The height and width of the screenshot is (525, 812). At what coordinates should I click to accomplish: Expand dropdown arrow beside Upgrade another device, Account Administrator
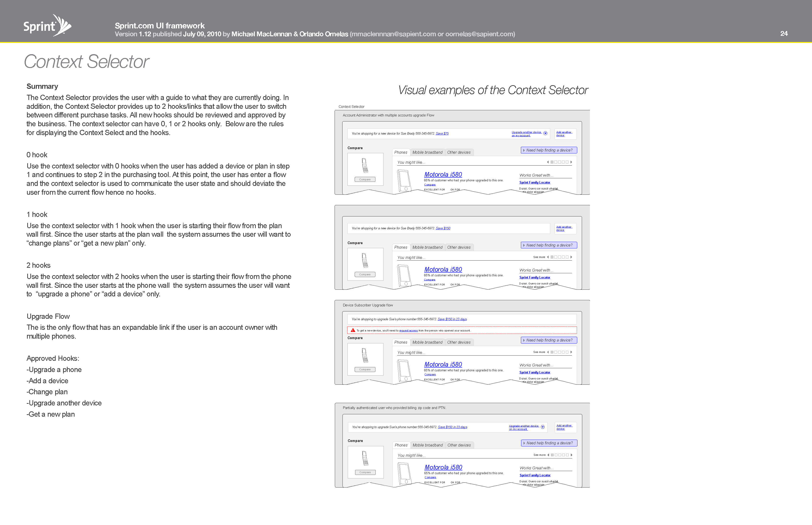(x=545, y=134)
